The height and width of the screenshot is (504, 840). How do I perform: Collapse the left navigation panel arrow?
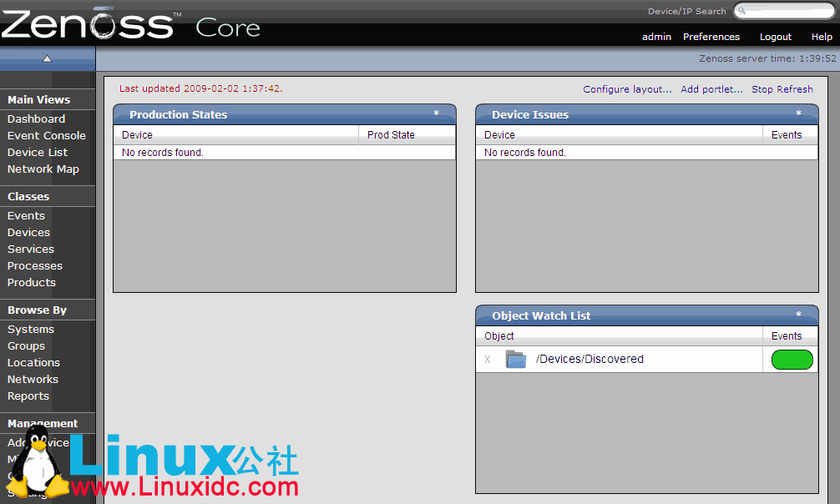48,58
